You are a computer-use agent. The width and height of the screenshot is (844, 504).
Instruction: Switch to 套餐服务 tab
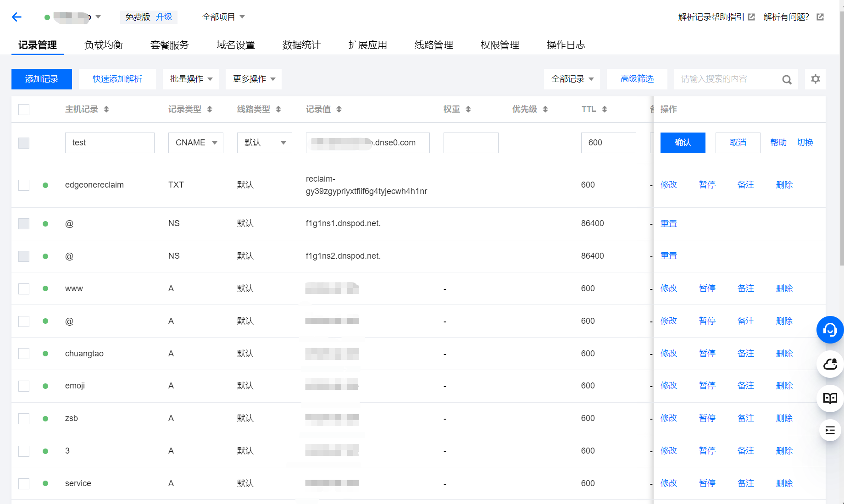pyautogui.click(x=170, y=45)
